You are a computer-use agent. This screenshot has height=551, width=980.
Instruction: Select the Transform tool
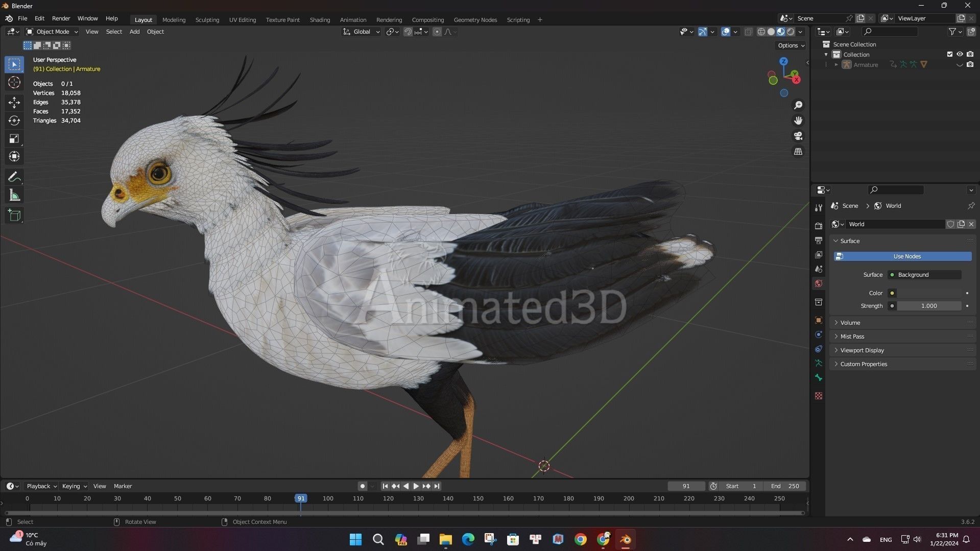click(x=14, y=156)
